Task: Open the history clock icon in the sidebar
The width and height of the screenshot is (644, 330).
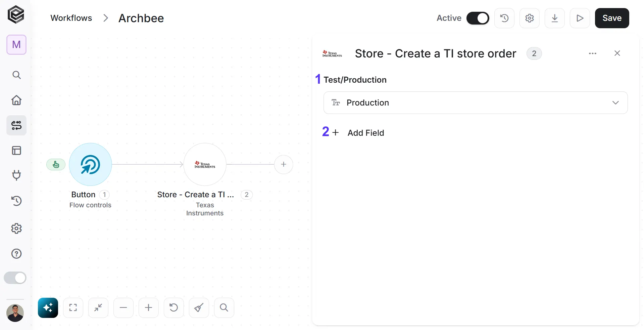Action: coord(16,201)
